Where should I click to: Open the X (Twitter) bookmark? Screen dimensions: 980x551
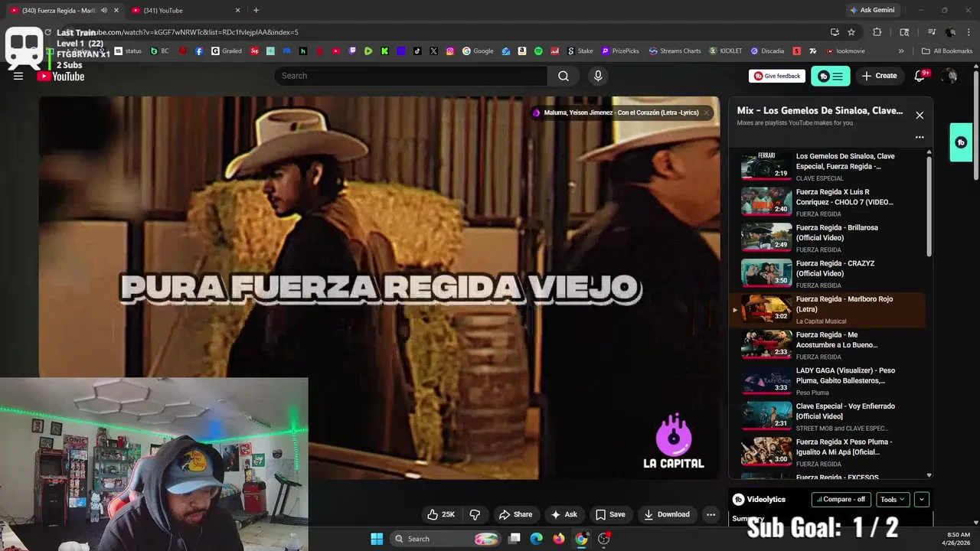(434, 51)
